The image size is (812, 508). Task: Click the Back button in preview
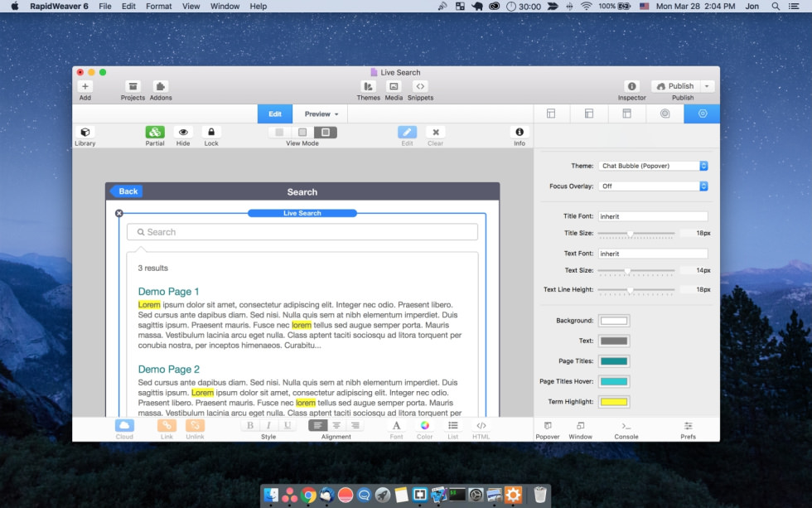(x=125, y=191)
